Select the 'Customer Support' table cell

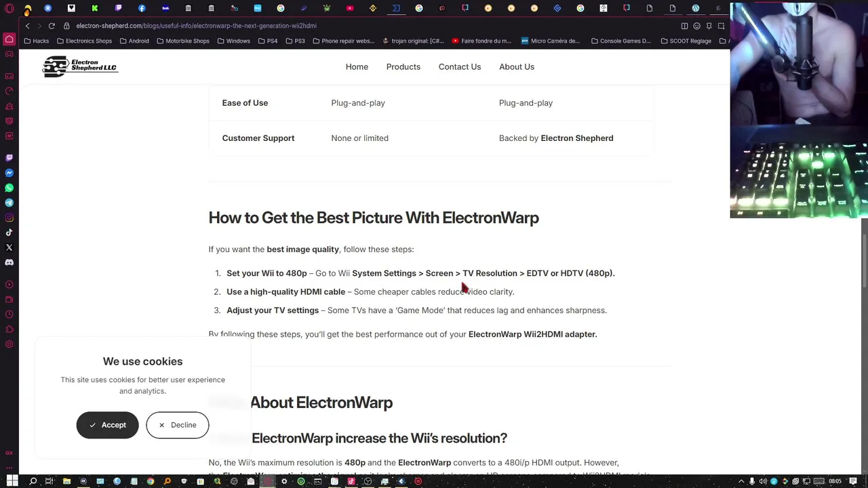pyautogui.click(x=258, y=138)
